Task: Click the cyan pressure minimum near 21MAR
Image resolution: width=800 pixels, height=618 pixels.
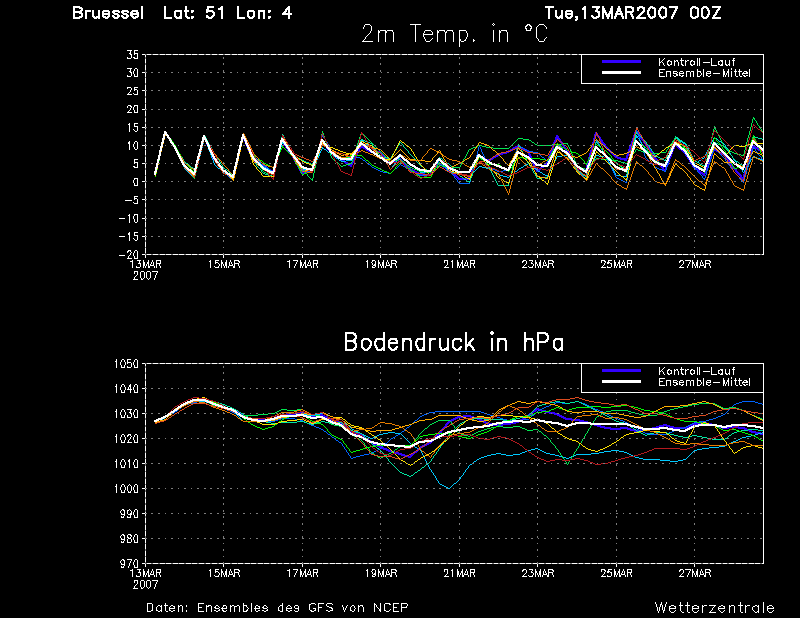Action: 448,488
